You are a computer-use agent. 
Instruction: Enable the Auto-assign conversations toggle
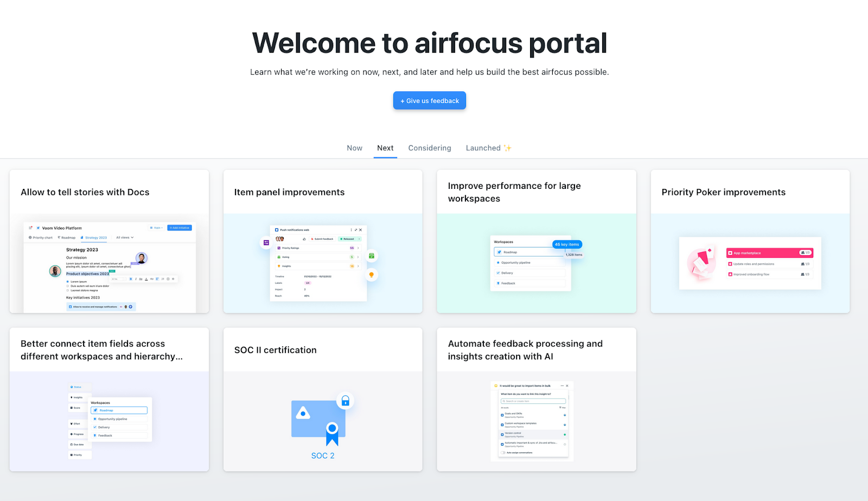503,453
